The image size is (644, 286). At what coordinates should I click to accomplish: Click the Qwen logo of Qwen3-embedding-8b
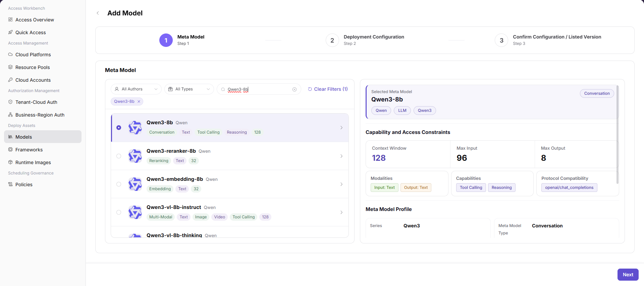pyautogui.click(x=135, y=184)
